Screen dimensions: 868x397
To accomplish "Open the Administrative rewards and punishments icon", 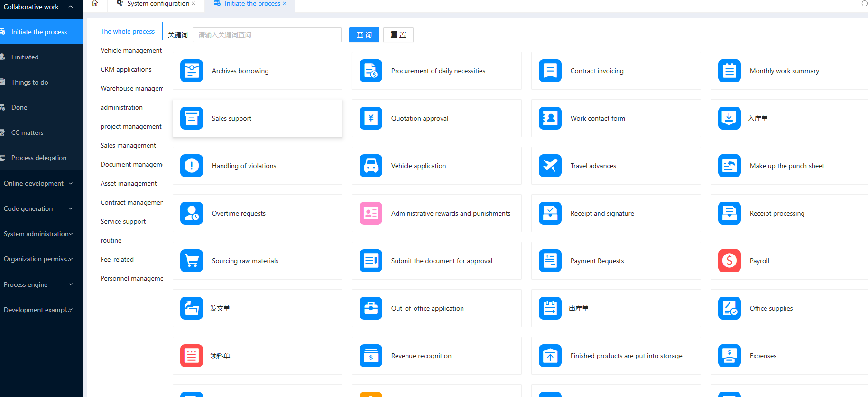I will click(371, 213).
